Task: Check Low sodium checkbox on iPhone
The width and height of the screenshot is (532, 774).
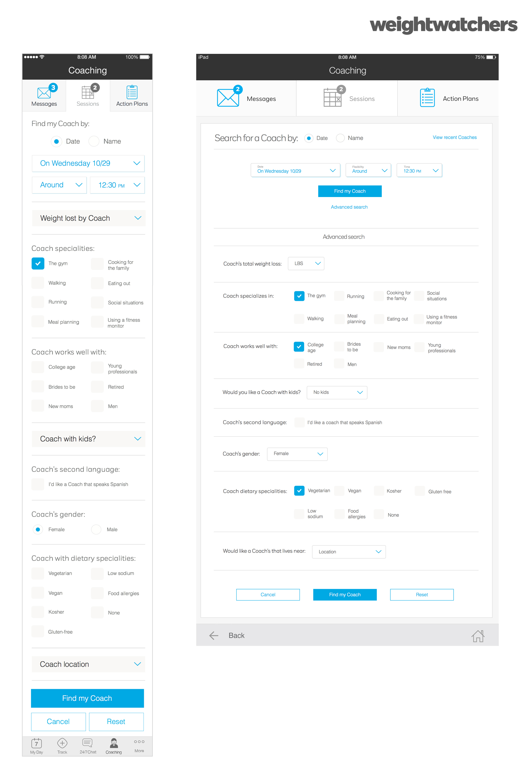Action: (x=97, y=573)
